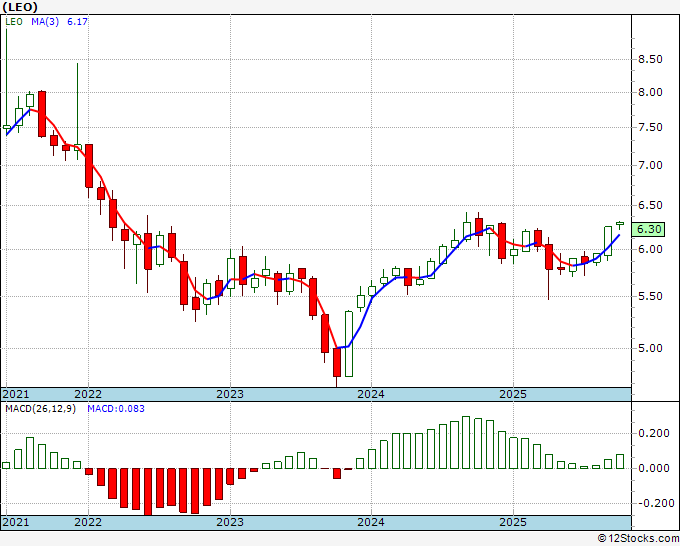This screenshot has width=680, height=546.
Task: Click the LEO legend label
Action: pos(14,22)
